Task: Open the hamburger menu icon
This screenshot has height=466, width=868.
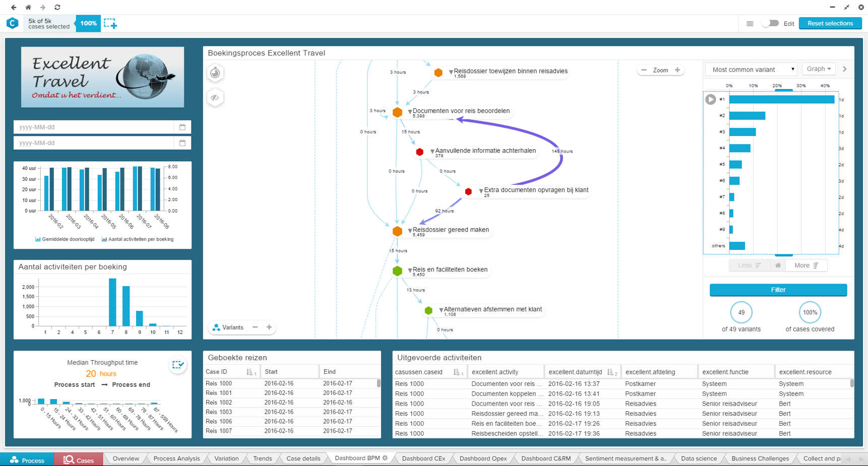Action: pyautogui.click(x=750, y=24)
